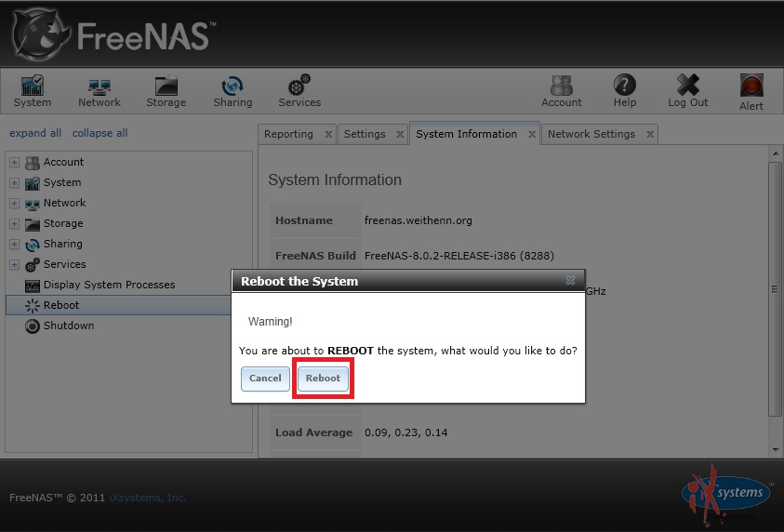Click the Display System Processes icon
The image size is (784, 532).
tap(32, 286)
